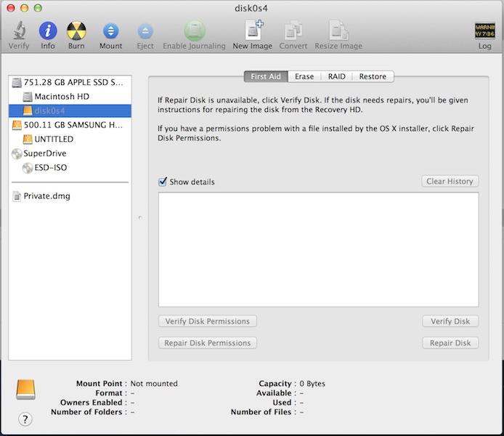504x436 pixels.
Task: Select ESD-ISO in the sidebar
Action: click(x=70, y=168)
